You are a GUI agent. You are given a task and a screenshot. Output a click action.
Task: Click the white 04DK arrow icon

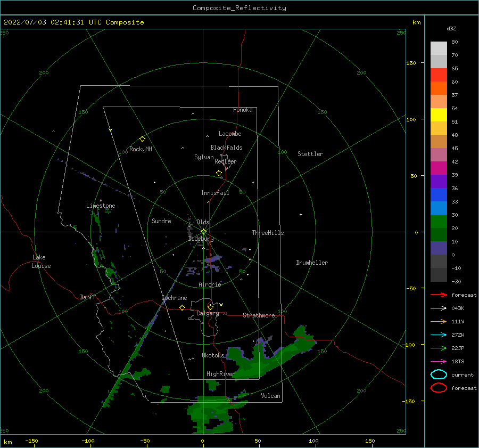pos(439,308)
